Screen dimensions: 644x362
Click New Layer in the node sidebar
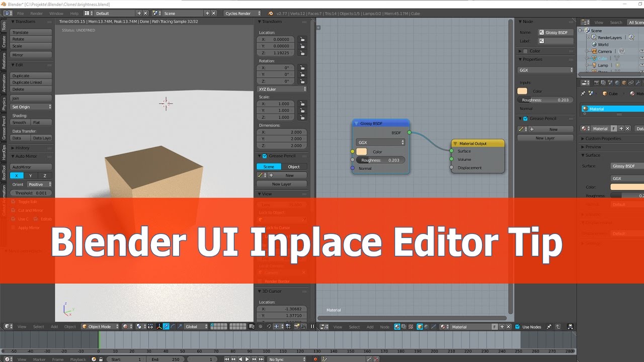click(x=545, y=138)
